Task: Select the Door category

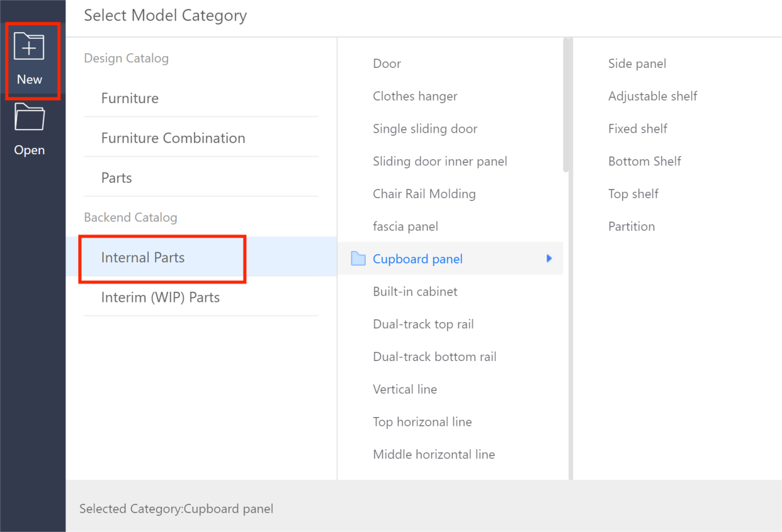Action: [387, 64]
